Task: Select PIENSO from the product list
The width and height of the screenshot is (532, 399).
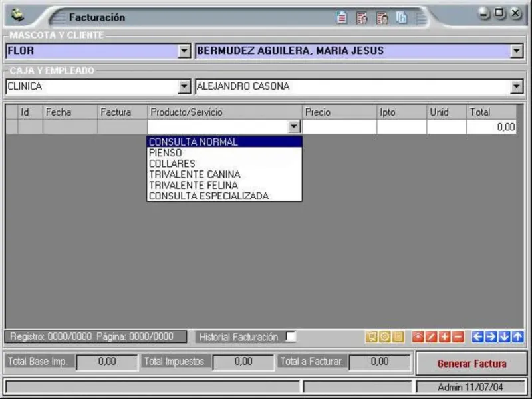Action: [x=224, y=153]
